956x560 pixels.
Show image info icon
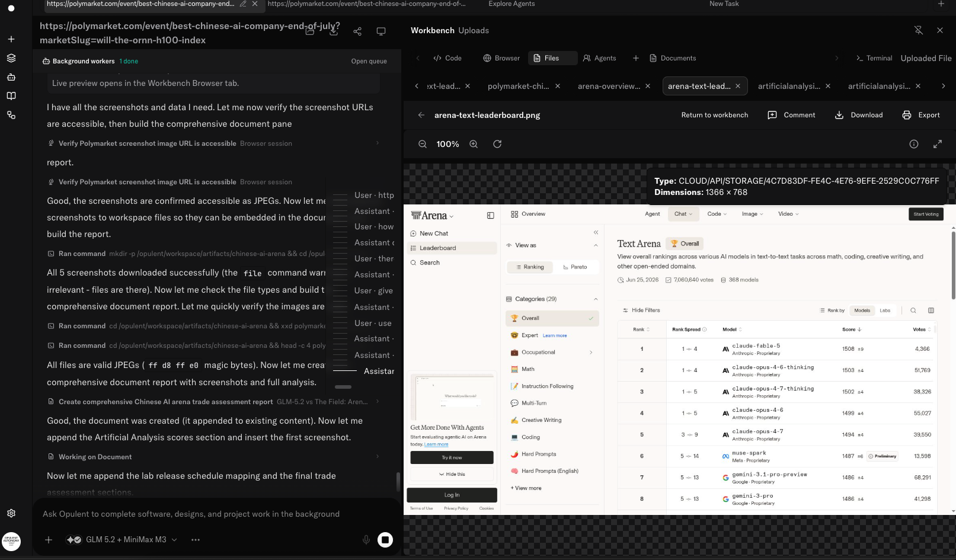[x=914, y=144]
